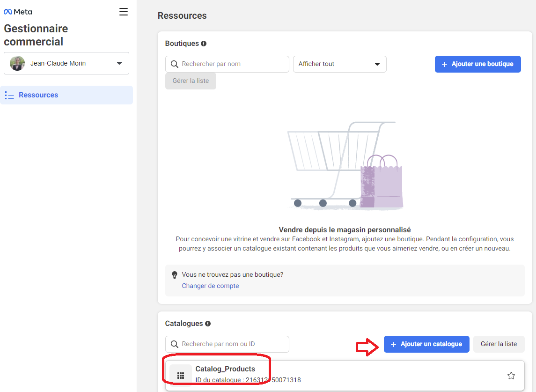Click the Meta logo
536x392 pixels.
click(x=18, y=12)
